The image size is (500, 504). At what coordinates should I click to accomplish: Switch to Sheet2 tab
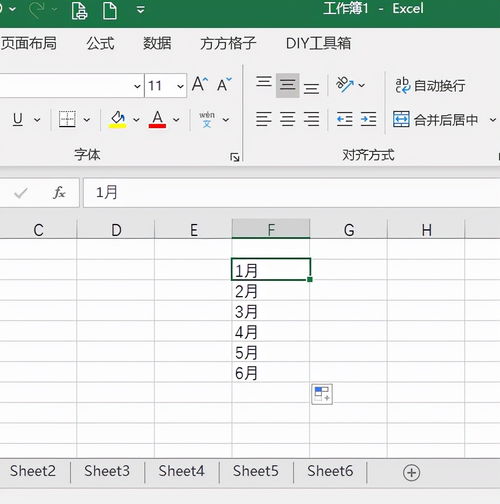(x=33, y=471)
